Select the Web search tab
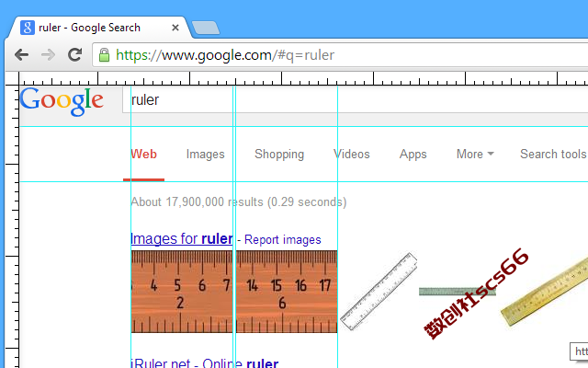 click(144, 154)
